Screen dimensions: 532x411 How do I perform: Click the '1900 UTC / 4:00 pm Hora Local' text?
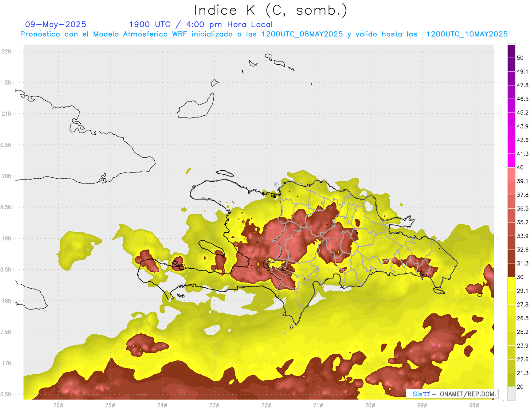201,24
